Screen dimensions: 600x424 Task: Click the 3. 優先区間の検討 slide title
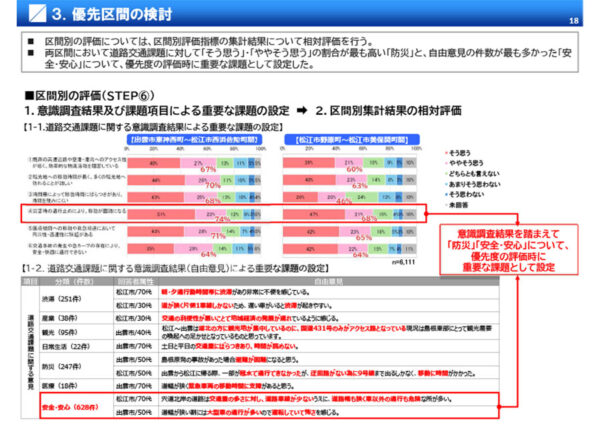click(110, 14)
